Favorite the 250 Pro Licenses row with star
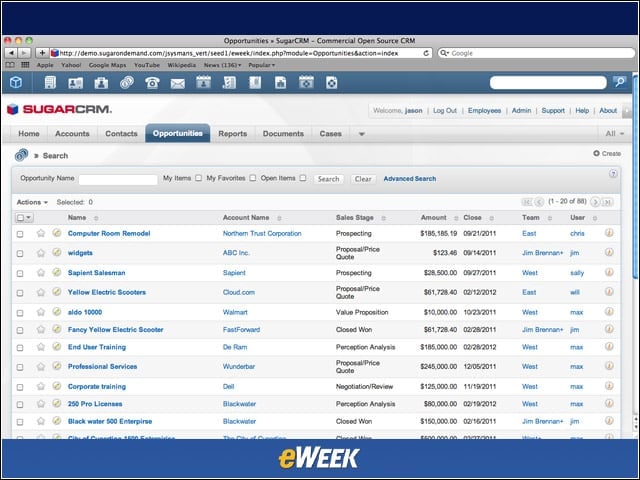This screenshot has height=480, width=640. coord(41,404)
